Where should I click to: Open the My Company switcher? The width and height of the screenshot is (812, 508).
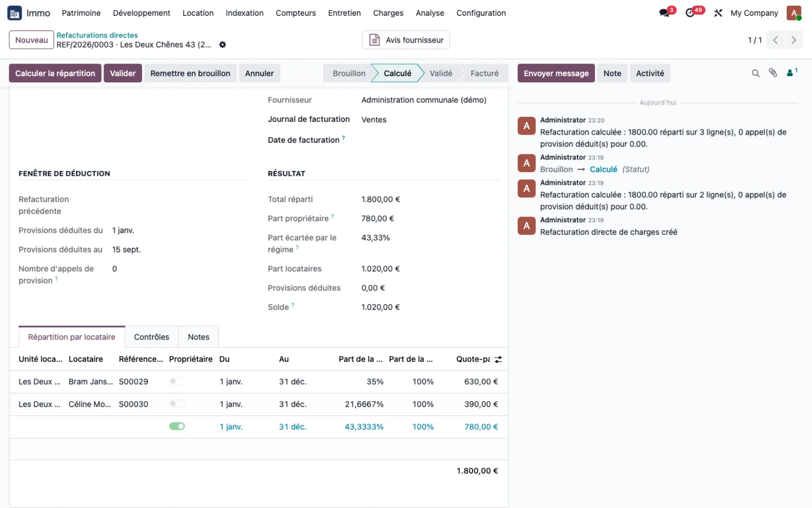pos(754,13)
